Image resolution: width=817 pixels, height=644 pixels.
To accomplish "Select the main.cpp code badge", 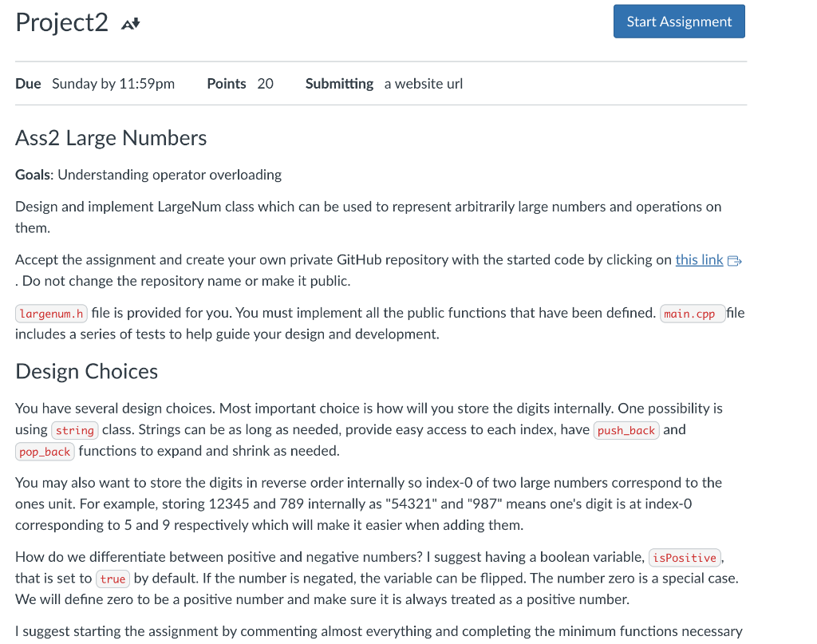I will pyautogui.click(x=693, y=313).
